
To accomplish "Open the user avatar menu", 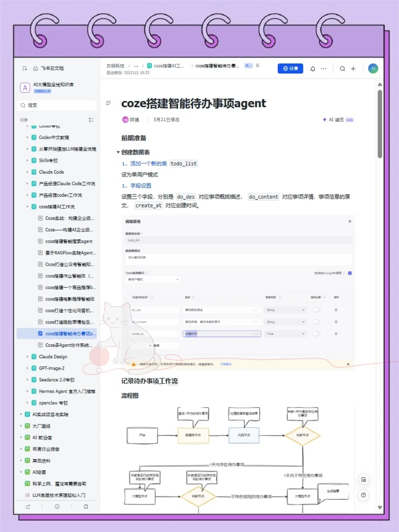I will pyautogui.click(x=373, y=68).
